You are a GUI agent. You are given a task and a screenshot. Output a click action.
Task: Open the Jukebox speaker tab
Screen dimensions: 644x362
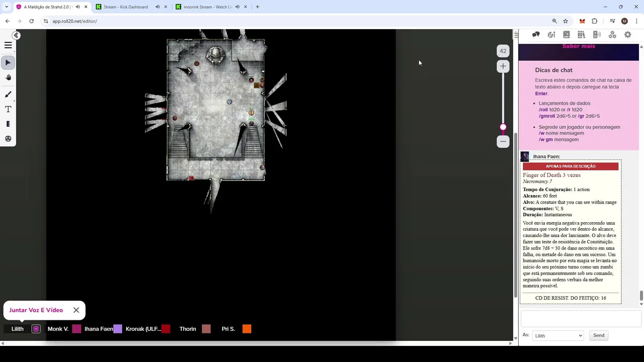597,35
